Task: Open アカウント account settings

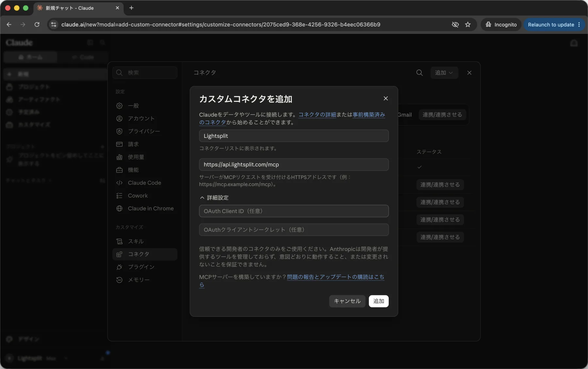Action: pyautogui.click(x=145, y=119)
